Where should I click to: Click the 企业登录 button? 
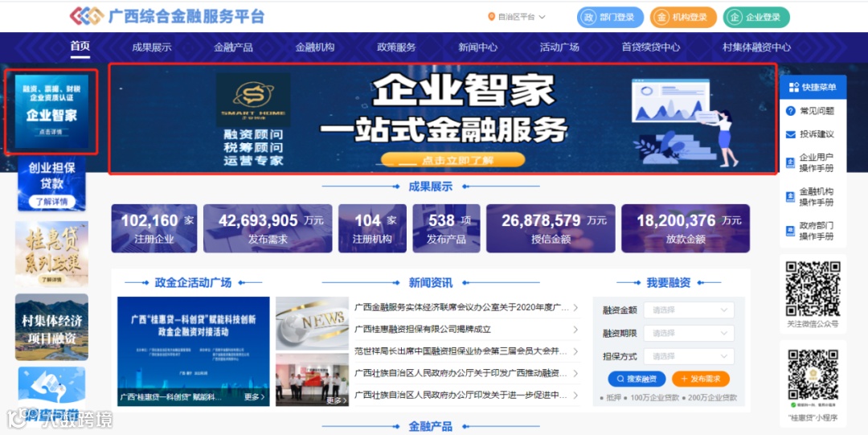point(756,17)
